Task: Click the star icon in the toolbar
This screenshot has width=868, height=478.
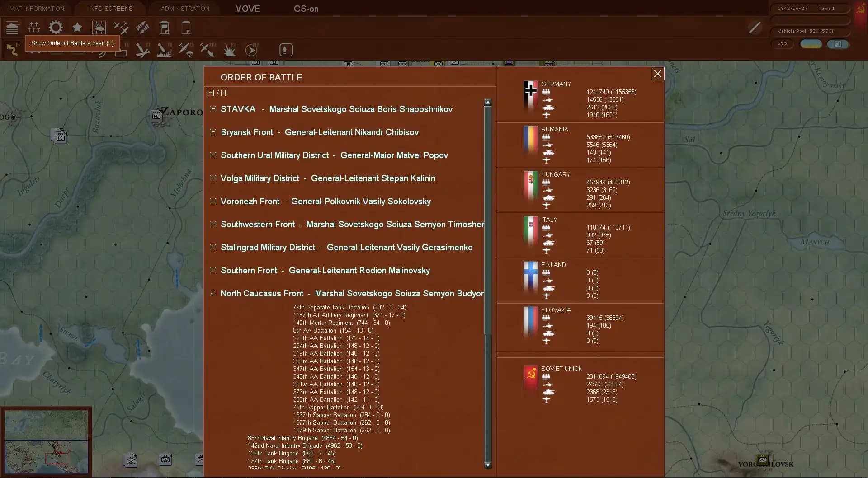Action: [x=77, y=28]
